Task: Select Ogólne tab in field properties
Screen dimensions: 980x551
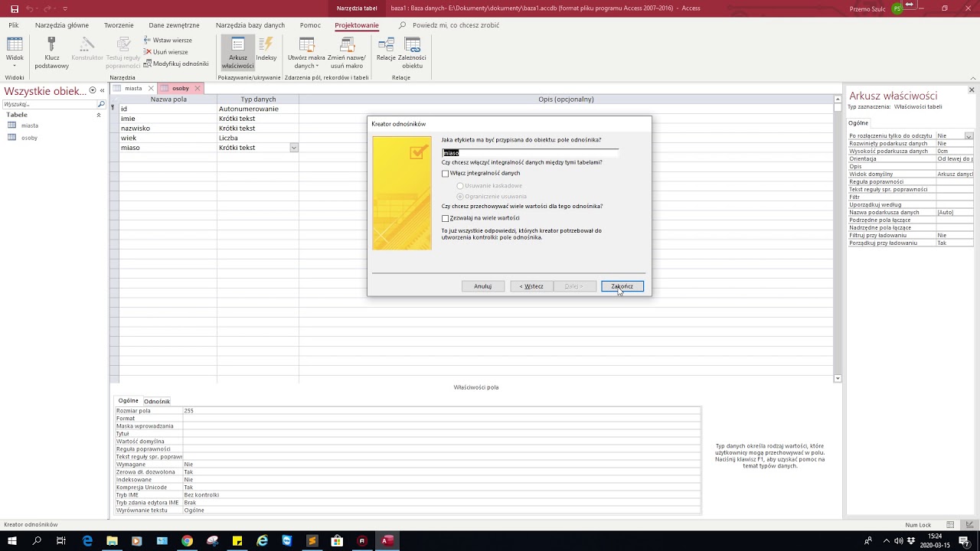Action: [x=129, y=400]
